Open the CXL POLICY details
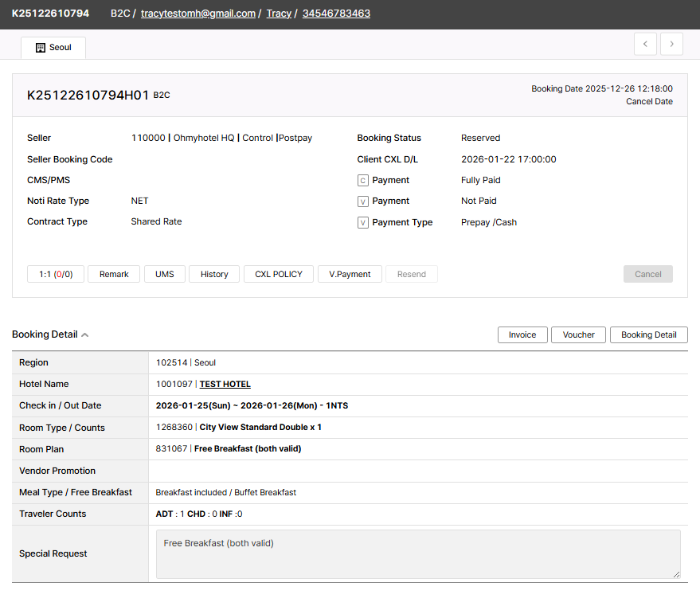This screenshot has height=610, width=700. click(x=279, y=274)
